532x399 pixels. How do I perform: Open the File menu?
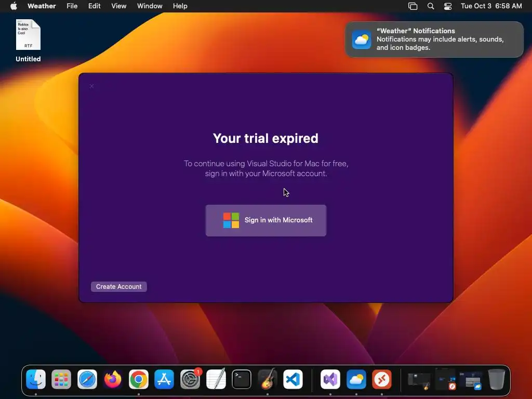tap(72, 6)
